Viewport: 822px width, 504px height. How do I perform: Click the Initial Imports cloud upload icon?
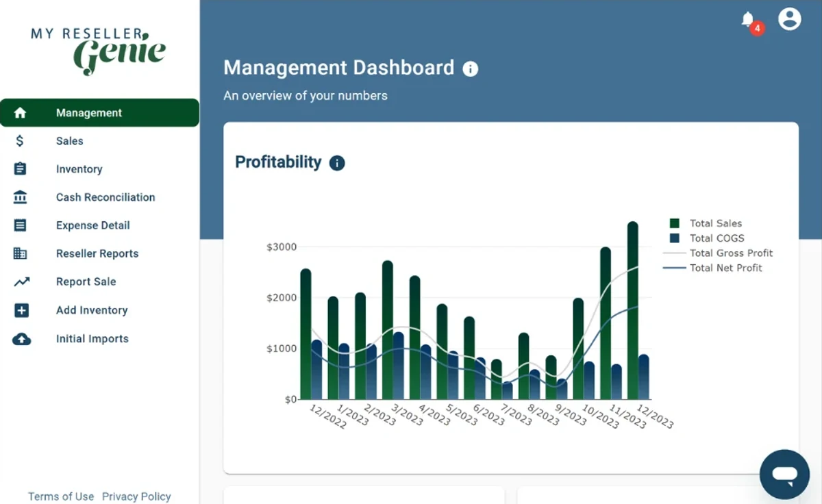point(22,339)
